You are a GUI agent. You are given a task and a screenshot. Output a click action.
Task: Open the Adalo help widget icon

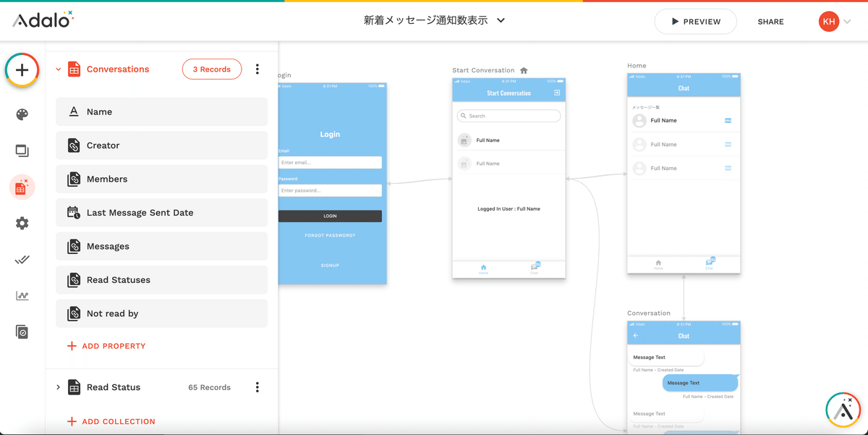coord(843,410)
